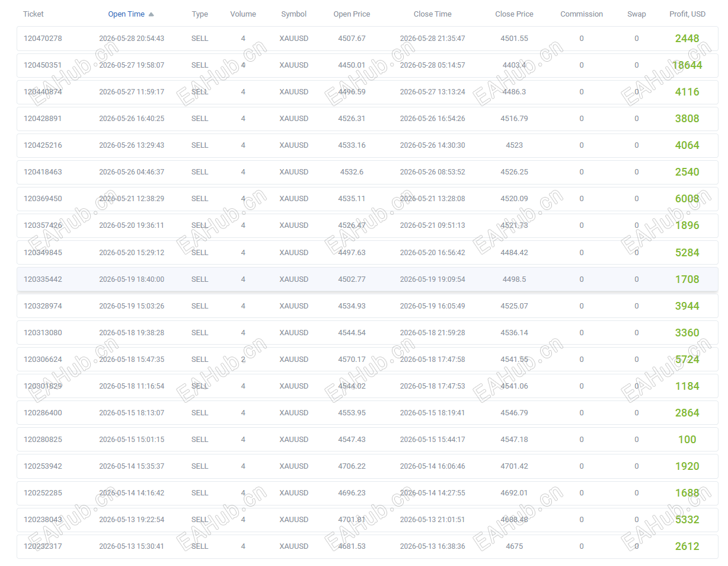Click the Swap column header
Image resolution: width=728 pixels, height=566 pixels.
coord(637,14)
